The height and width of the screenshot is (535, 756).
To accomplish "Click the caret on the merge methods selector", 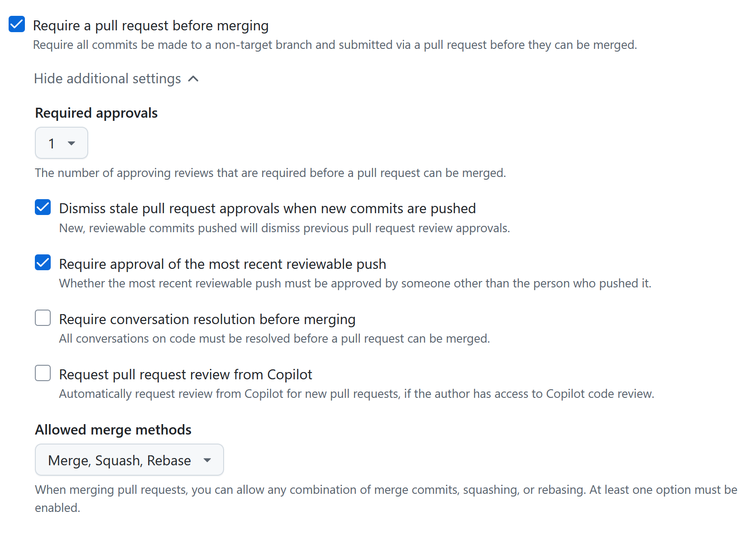I will [207, 460].
